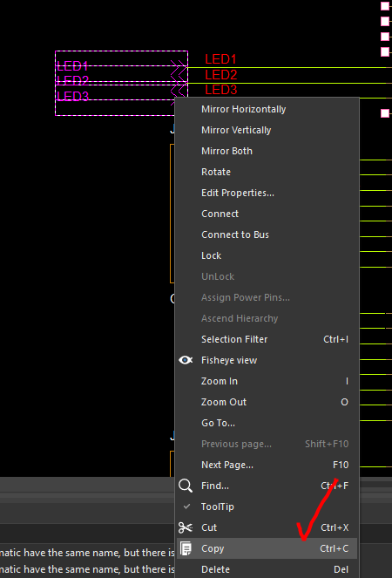
Task: Choose Zoom In from menu
Action: click(x=267, y=381)
